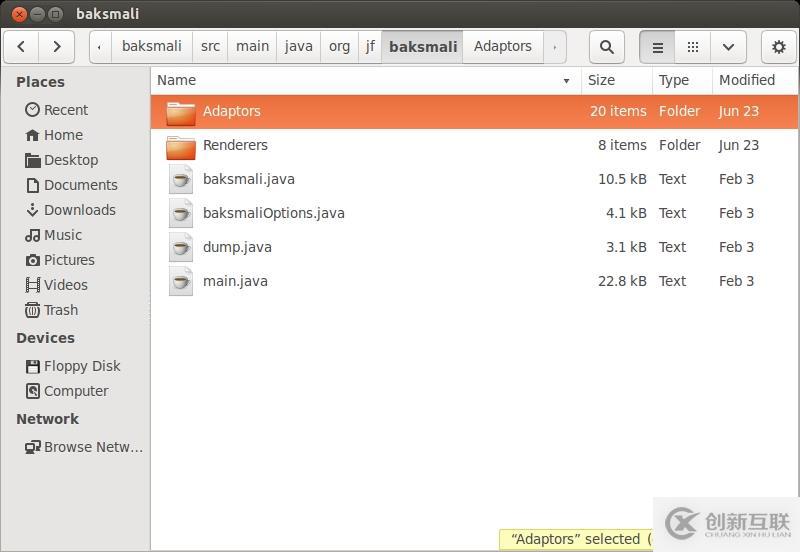Go back using the left arrow button
800x552 pixels.
point(22,47)
